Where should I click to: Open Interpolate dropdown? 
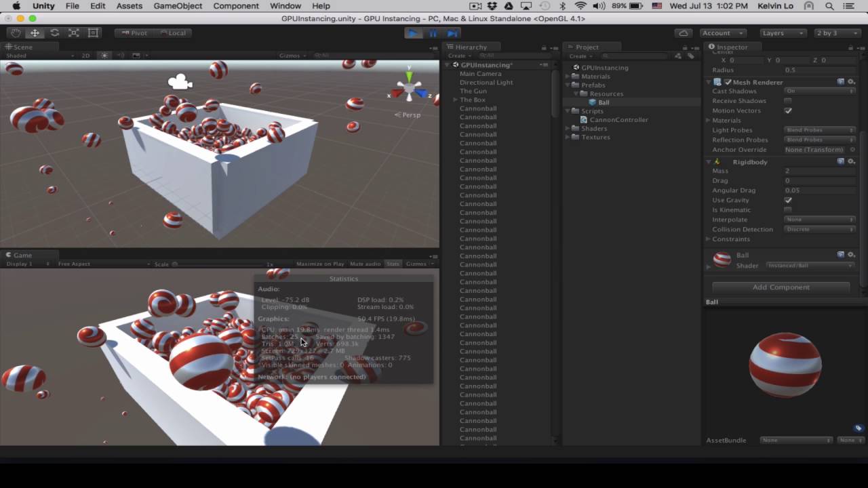820,220
